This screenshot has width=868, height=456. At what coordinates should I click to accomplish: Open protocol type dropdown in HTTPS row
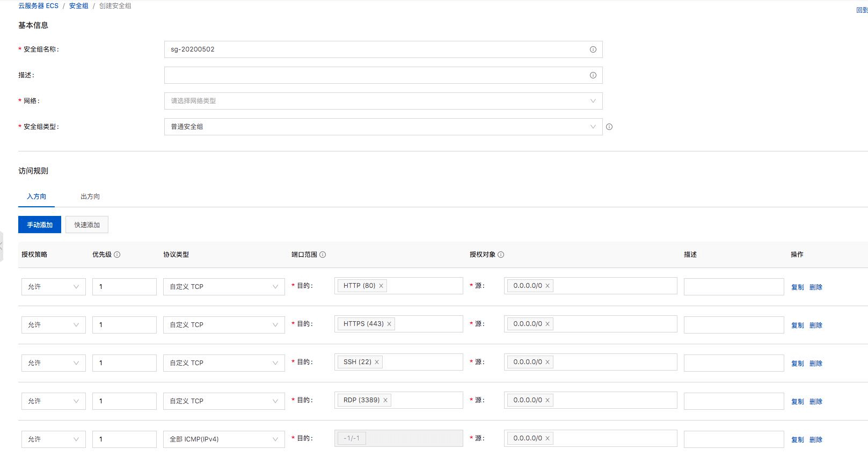224,325
